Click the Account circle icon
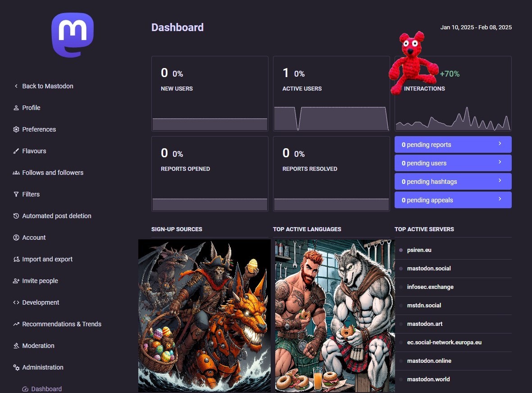 pos(16,238)
